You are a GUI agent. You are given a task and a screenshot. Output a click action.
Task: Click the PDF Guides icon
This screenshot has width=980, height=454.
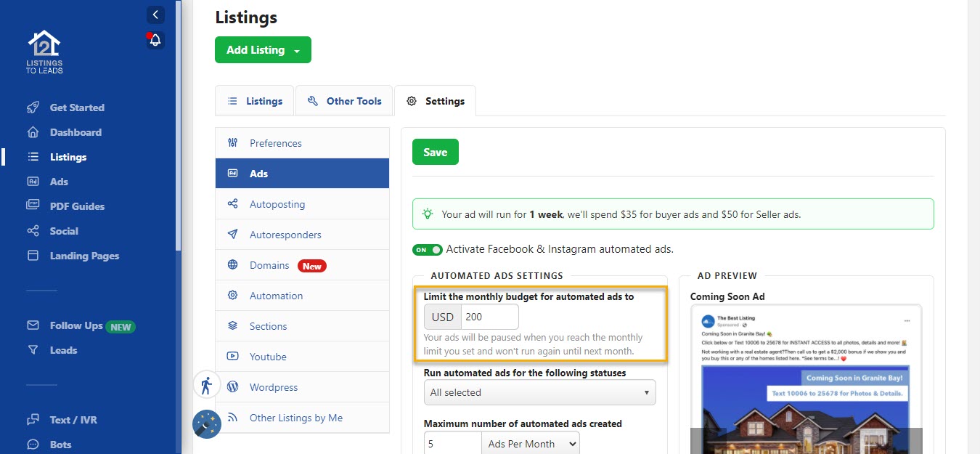coord(33,206)
